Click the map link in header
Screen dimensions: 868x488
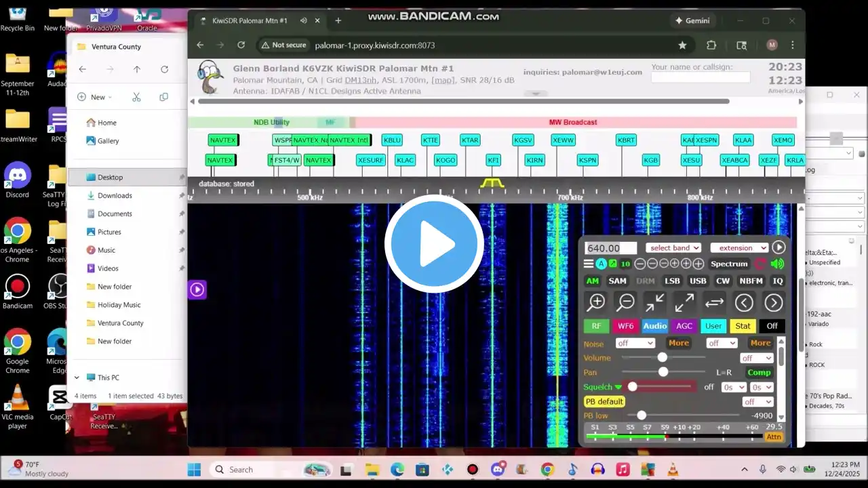click(445, 80)
